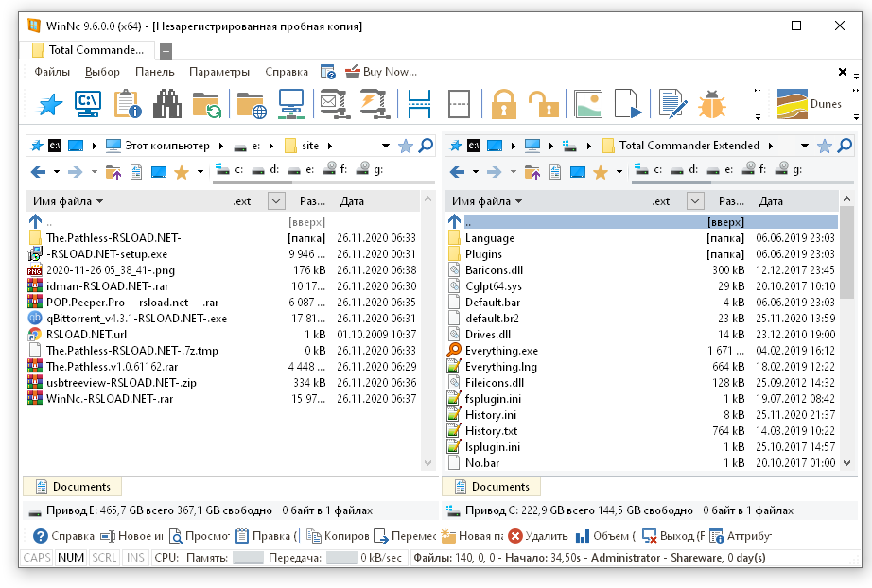The height and width of the screenshot is (588, 872).
Task: Add a new tab with plus button
Action: (166, 51)
